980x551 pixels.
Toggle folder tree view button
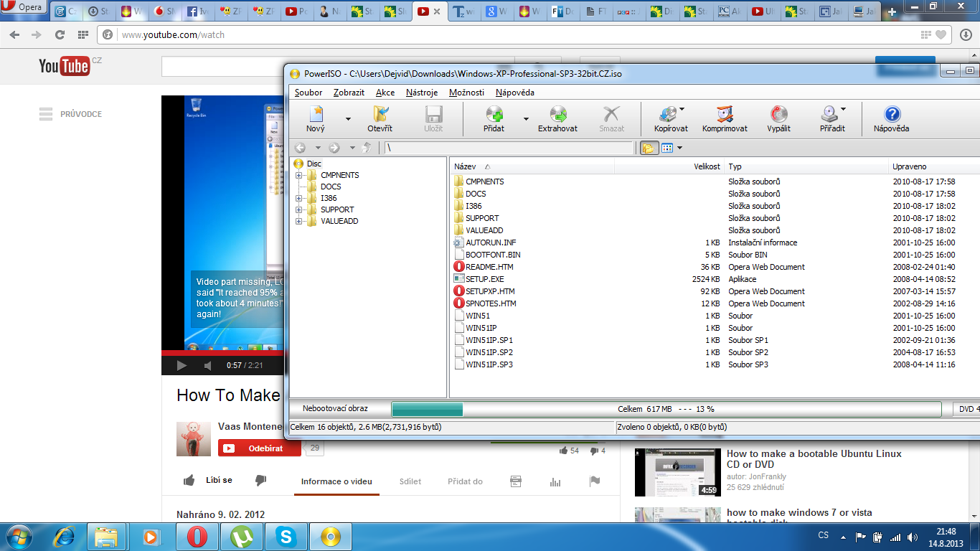[x=648, y=148]
